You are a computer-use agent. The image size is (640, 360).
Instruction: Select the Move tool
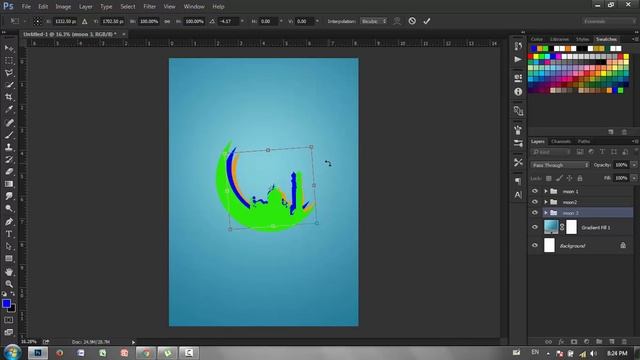coord(9,48)
